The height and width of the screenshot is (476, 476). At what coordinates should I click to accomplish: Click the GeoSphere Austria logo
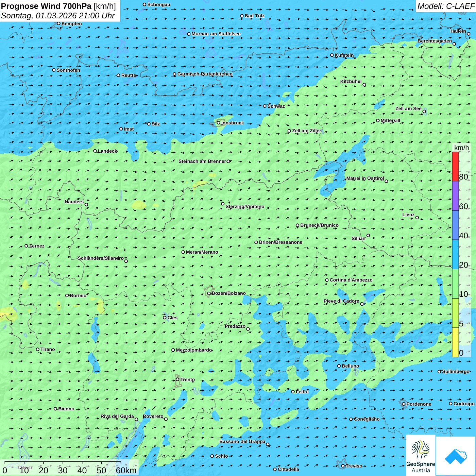tap(421, 456)
